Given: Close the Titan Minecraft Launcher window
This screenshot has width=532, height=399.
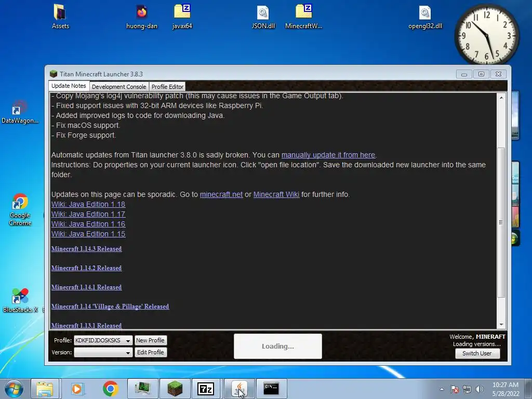Looking at the screenshot, I should tap(498, 74).
